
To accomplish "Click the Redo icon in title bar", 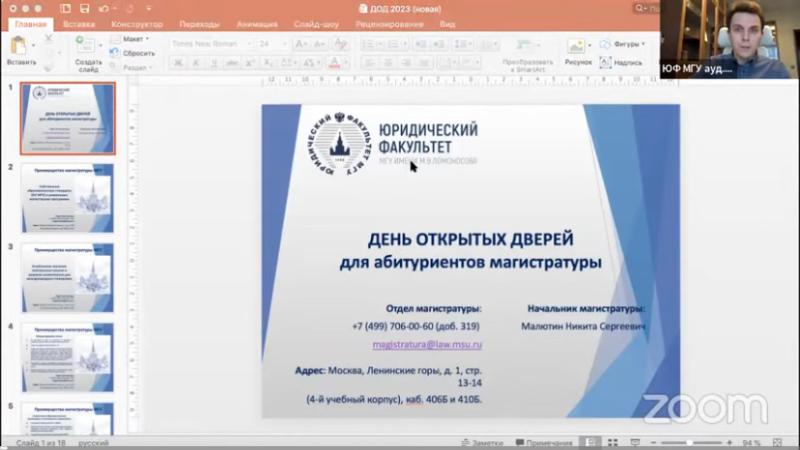I will click(x=130, y=9).
